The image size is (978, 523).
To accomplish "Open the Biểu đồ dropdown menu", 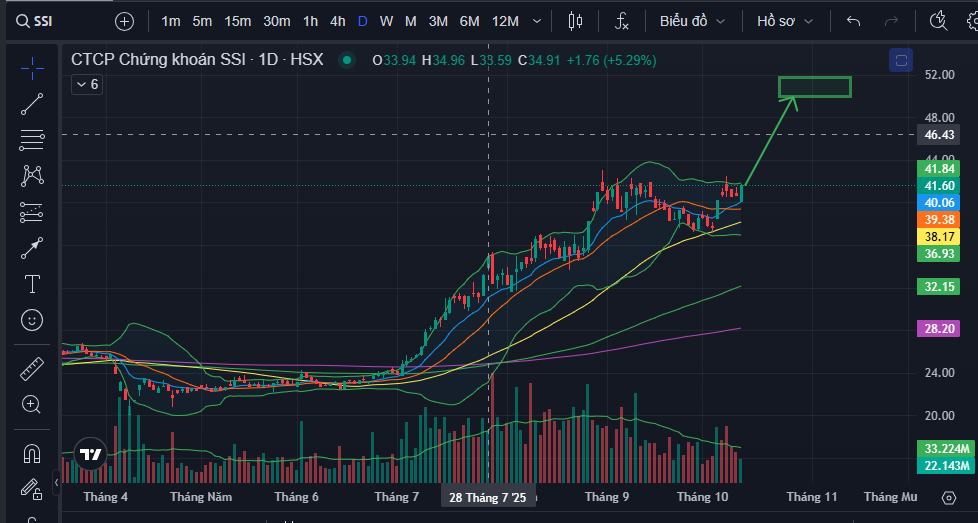I will pyautogui.click(x=691, y=21).
